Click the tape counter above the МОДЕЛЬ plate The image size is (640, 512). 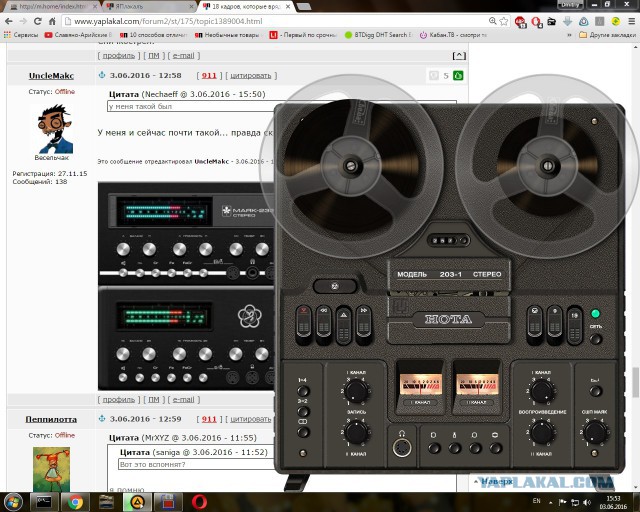tap(448, 240)
